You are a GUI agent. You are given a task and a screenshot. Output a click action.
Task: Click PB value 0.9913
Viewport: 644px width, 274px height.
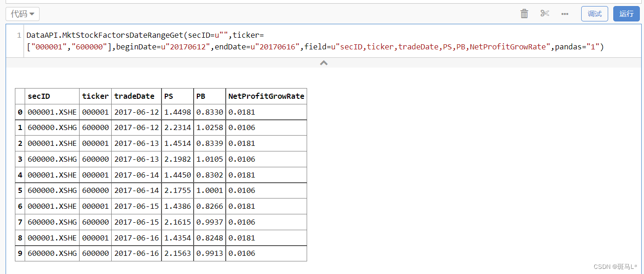pyautogui.click(x=210, y=253)
